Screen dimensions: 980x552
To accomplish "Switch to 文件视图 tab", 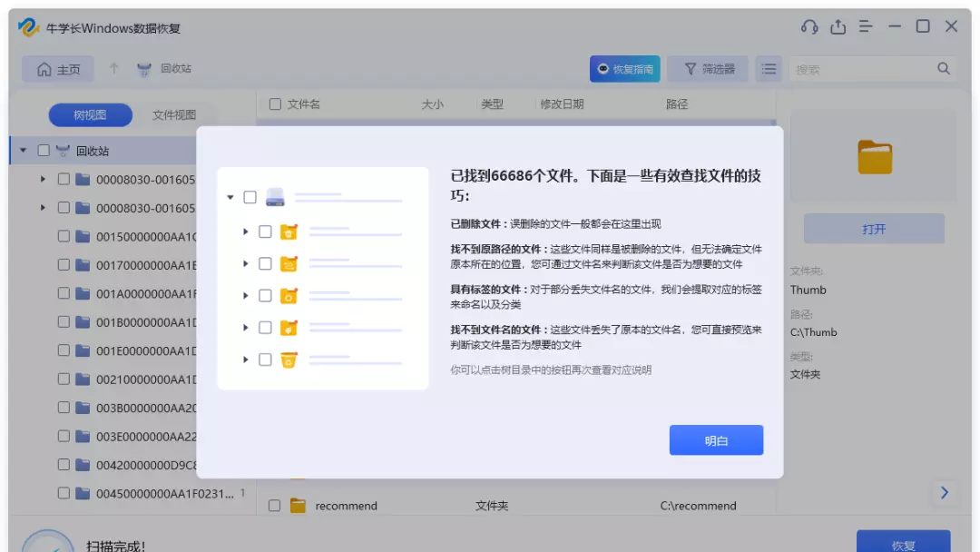I will [x=173, y=115].
